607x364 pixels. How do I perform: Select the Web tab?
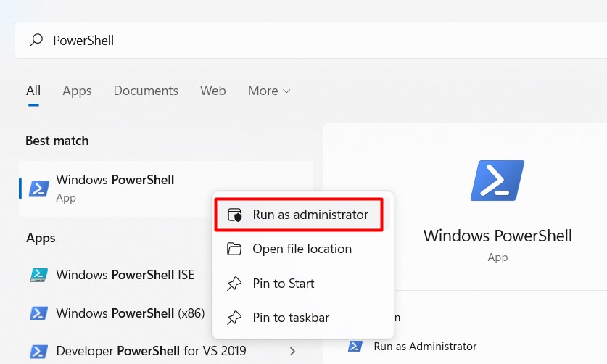213,91
